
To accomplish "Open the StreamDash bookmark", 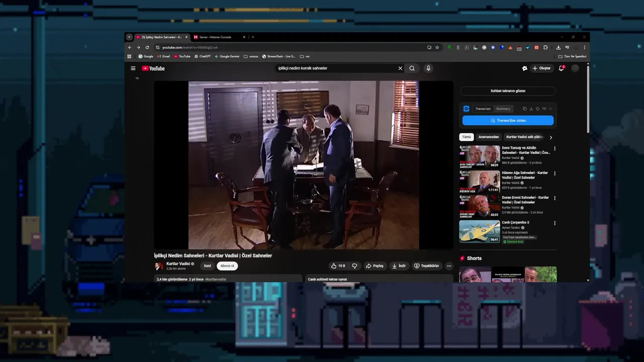I will click(279, 56).
